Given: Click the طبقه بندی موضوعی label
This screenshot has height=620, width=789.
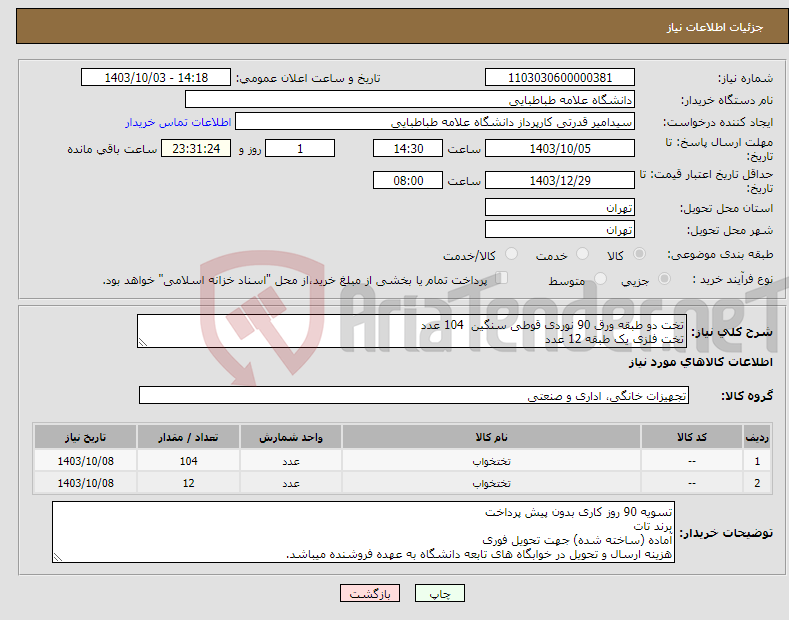Looking at the screenshot, I should (720, 255).
